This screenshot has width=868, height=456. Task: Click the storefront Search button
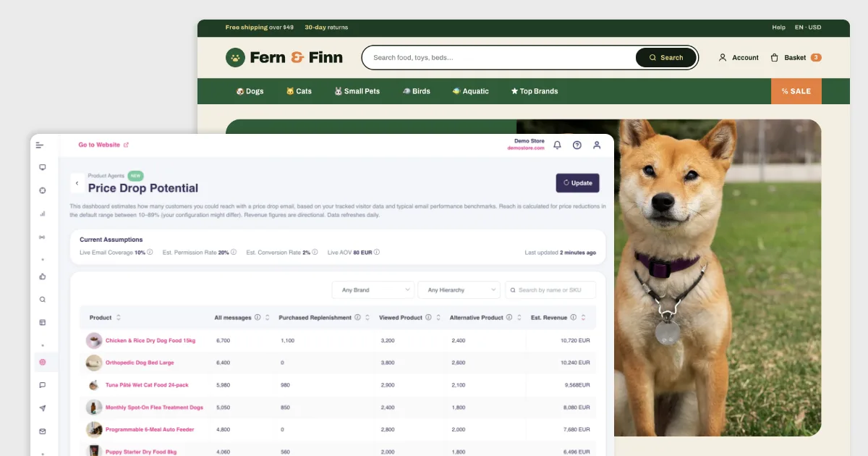[x=666, y=57]
